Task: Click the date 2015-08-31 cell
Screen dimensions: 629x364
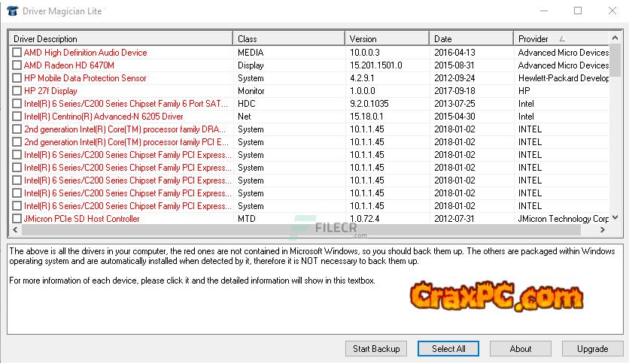Action: point(454,65)
